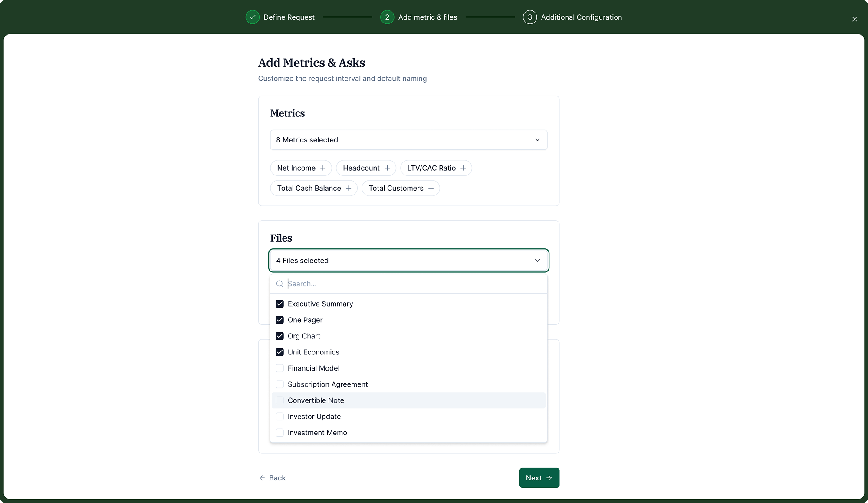Image resolution: width=868 pixels, height=503 pixels.
Task: Open the 8 Metrics selected dropdown
Action: click(x=408, y=140)
